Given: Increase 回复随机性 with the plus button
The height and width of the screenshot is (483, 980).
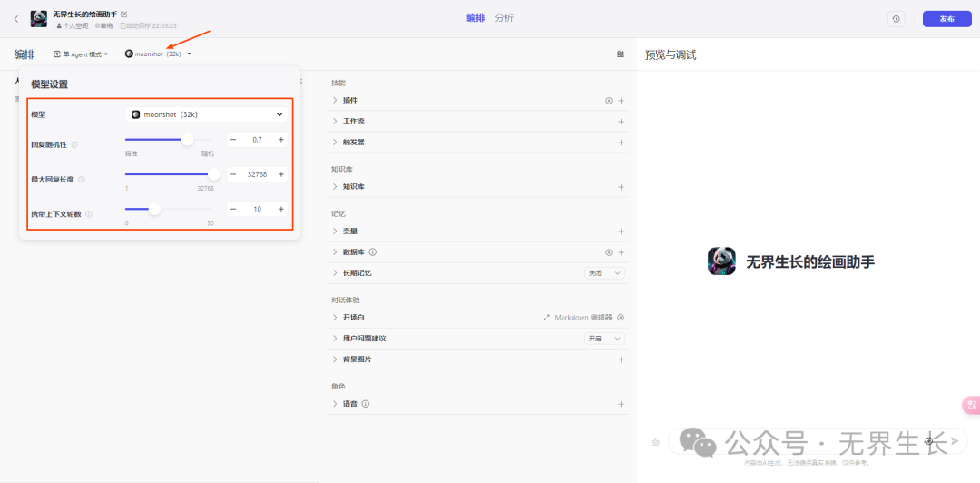Looking at the screenshot, I should point(280,140).
